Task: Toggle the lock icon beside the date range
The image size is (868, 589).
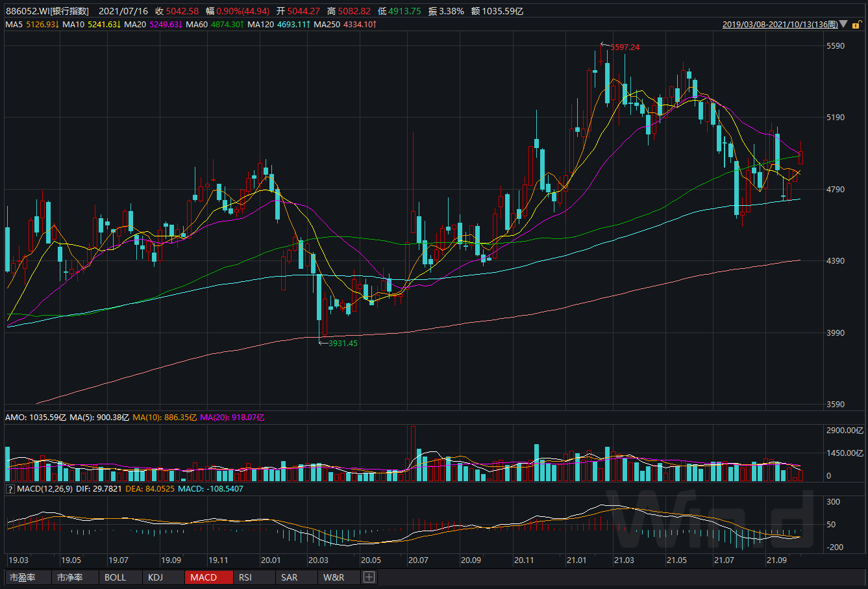Action: pyautogui.click(x=856, y=24)
